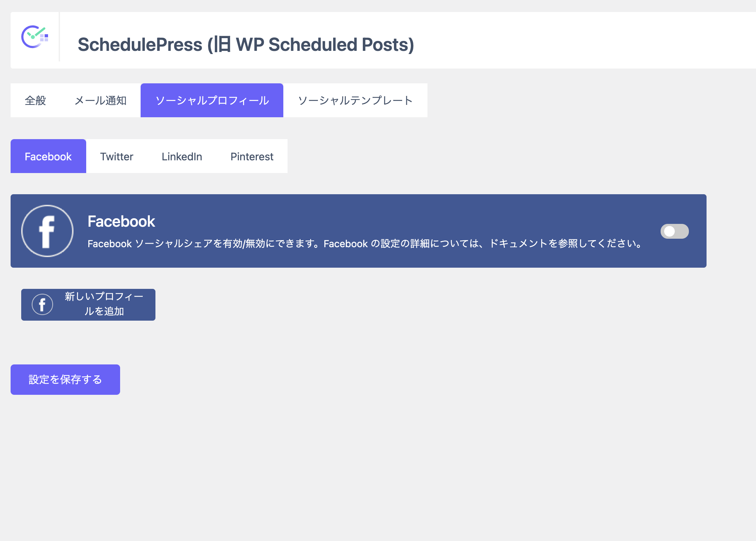
Task: Open the LinkedIn sub-tab
Action: click(182, 156)
